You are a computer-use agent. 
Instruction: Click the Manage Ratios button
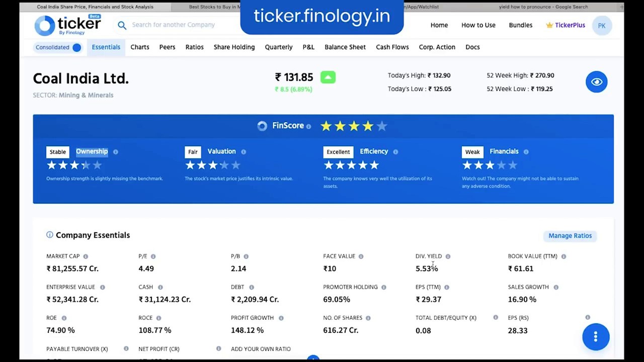pos(570,236)
